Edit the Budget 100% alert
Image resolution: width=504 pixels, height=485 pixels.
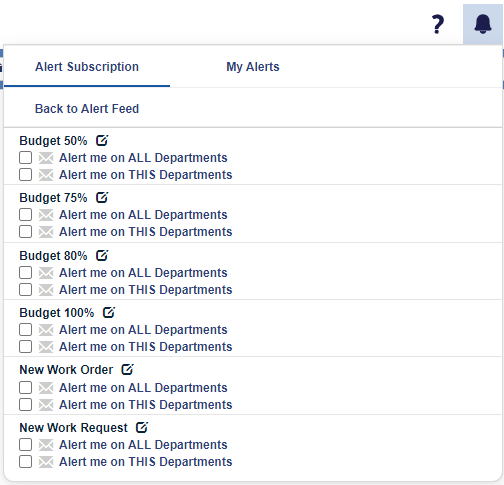[x=109, y=312]
